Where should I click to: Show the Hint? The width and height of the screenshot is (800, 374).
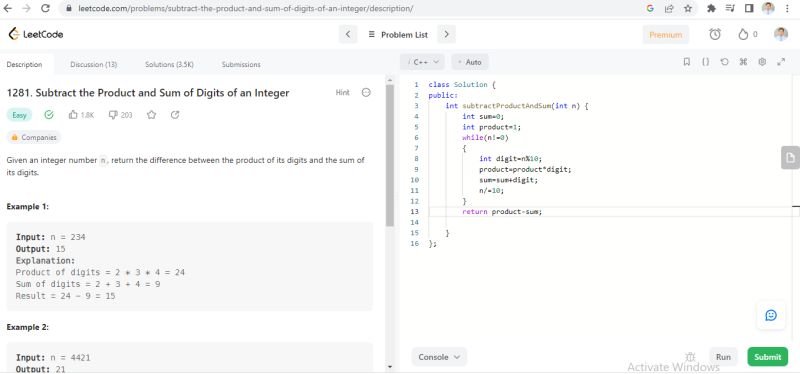(342, 92)
